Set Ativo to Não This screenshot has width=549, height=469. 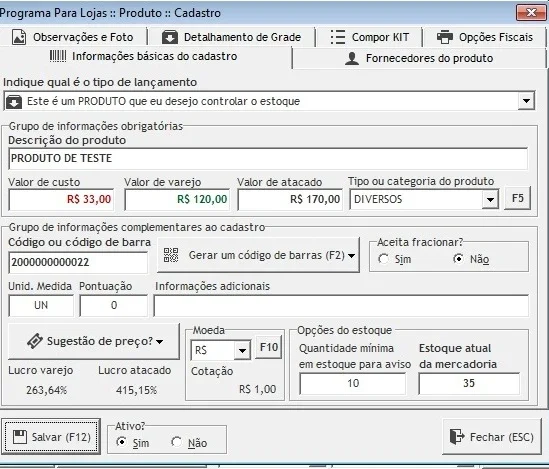176,442
